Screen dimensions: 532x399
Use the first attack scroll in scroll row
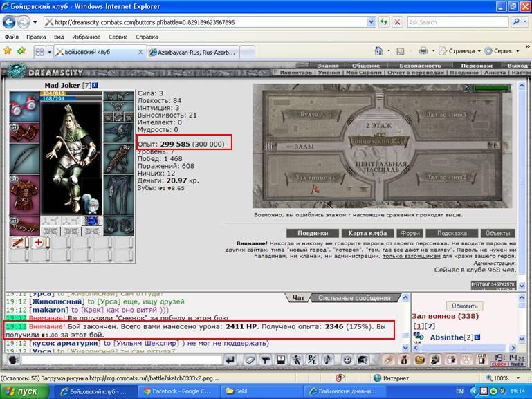[19, 243]
